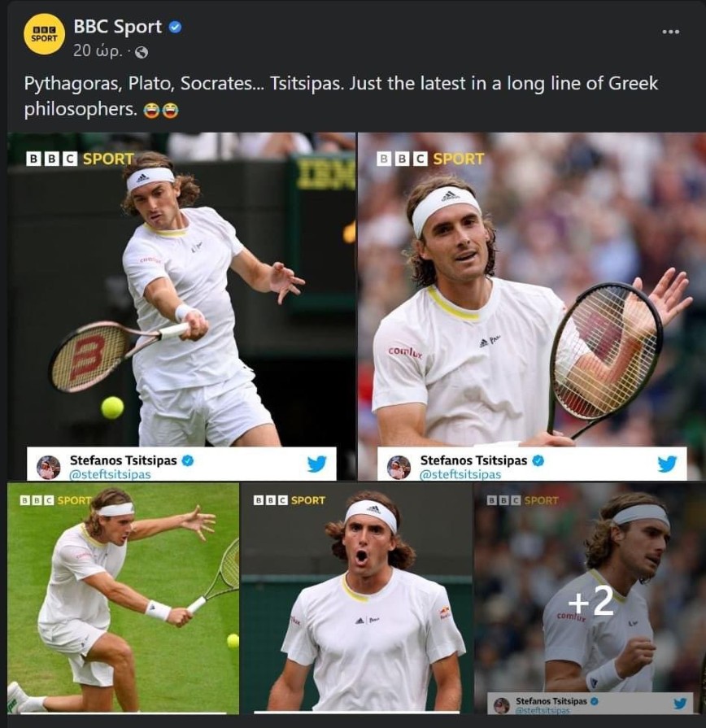Click the Twitter bird icon in top-left photo
The height and width of the screenshot is (728, 706).
pyautogui.click(x=316, y=464)
